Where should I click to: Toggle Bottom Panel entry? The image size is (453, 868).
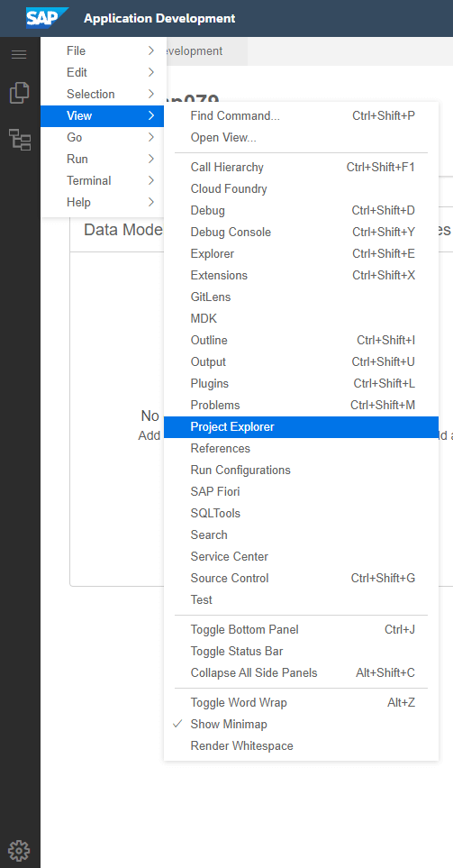pos(301,629)
